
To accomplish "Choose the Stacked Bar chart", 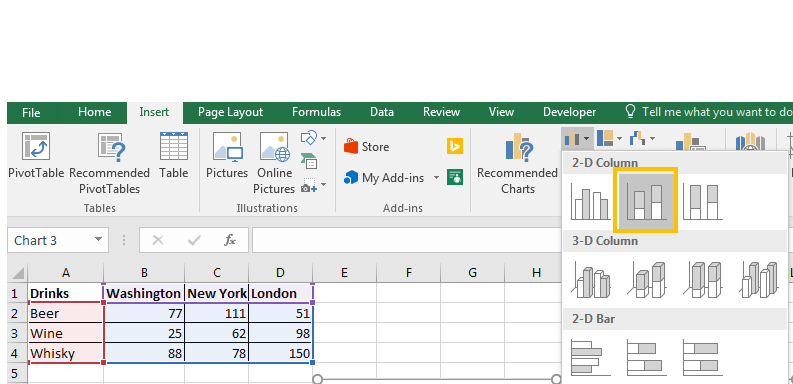I will coord(646,357).
